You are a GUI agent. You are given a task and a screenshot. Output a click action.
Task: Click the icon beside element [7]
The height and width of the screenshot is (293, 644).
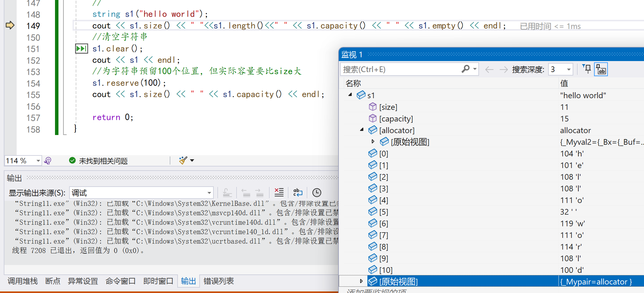373,234
